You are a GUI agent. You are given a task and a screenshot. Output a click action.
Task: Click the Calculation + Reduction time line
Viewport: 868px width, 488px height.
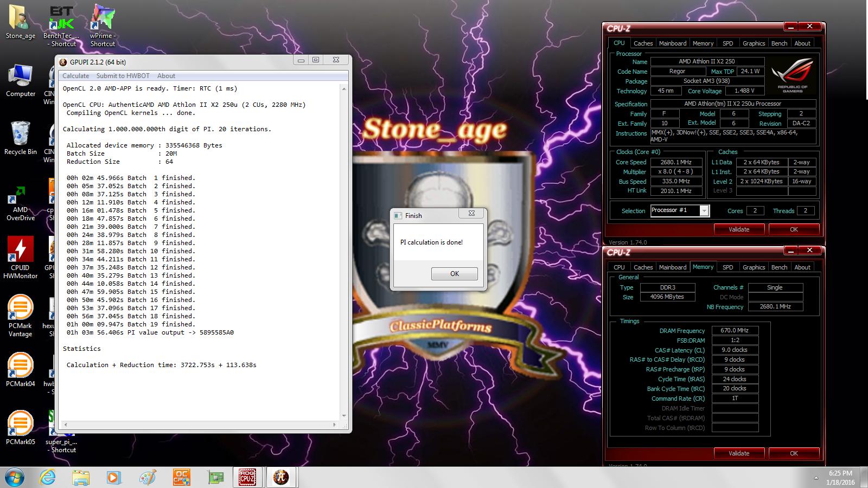coord(162,365)
